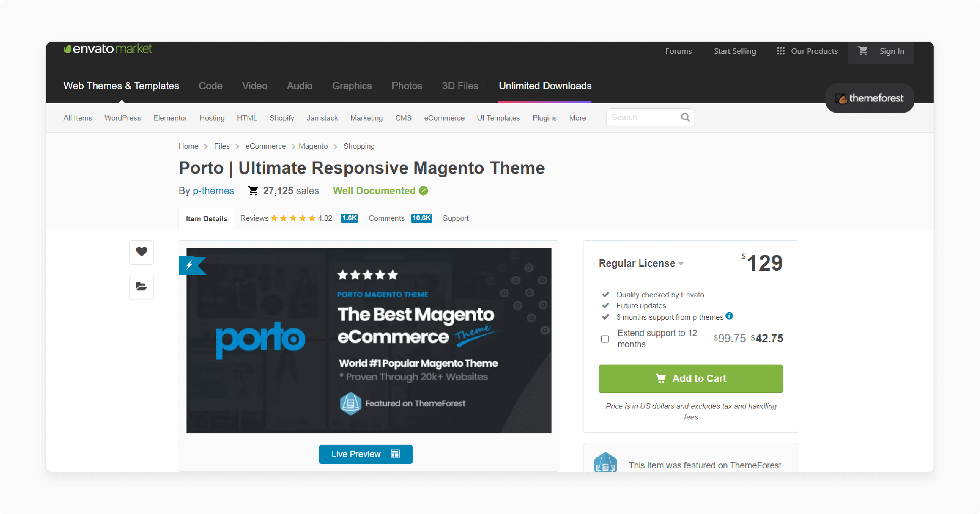The height and width of the screenshot is (514, 980).
Task: Select Elementor subcategory
Action: 170,118
